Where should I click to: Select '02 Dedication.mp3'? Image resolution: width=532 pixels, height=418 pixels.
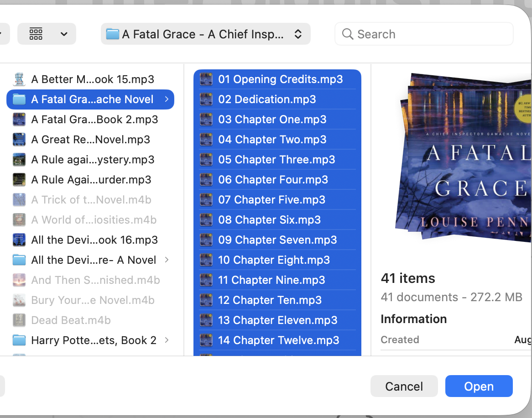tap(277, 99)
